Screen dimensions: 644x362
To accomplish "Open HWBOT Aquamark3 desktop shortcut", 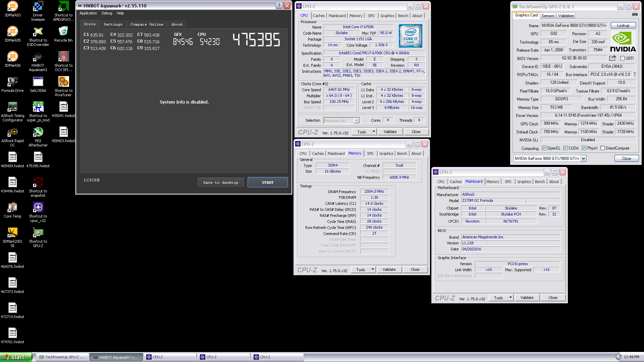I will (38, 61).
